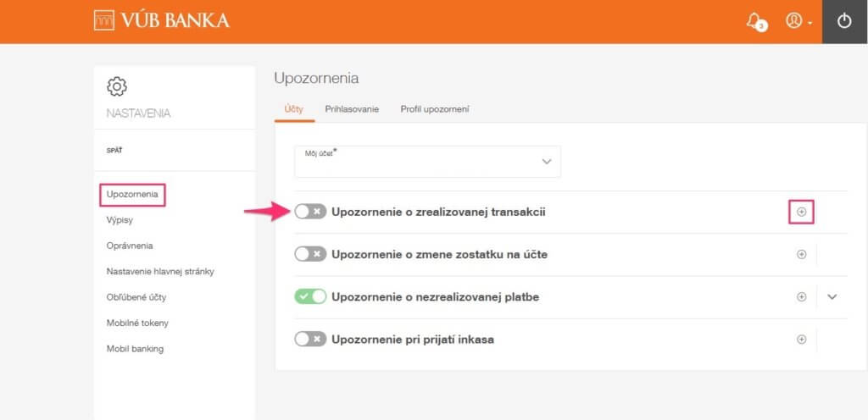
Task: Open the notifications bell icon
Action: tap(755, 21)
